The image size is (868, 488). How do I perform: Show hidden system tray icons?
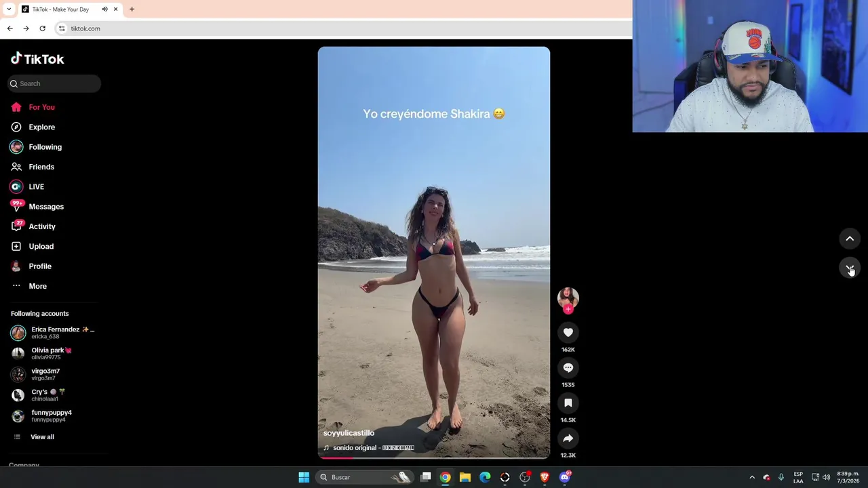[x=751, y=477]
